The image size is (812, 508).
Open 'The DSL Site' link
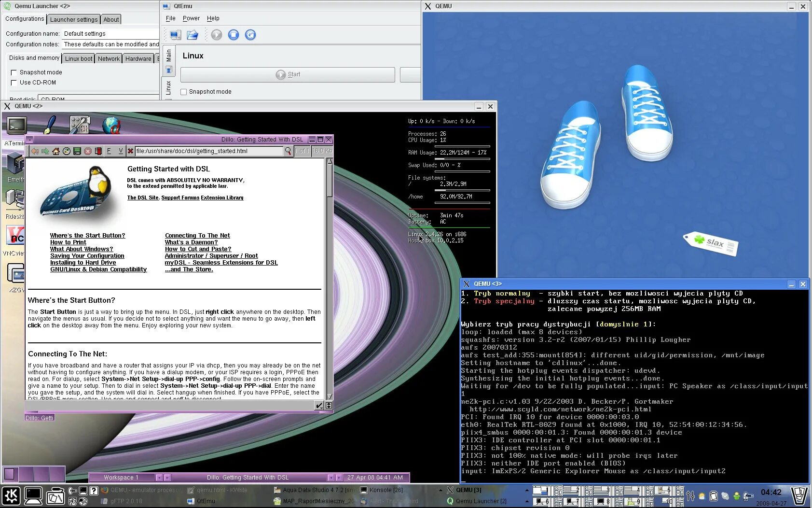143,198
